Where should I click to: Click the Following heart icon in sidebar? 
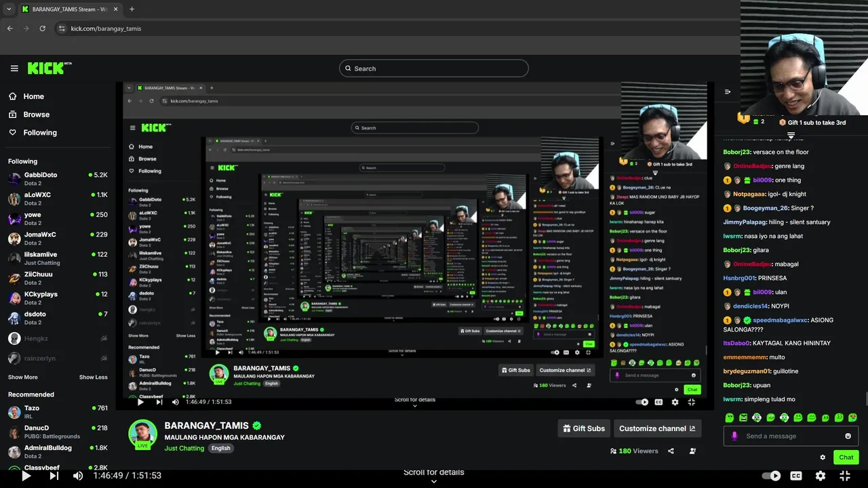pos(13,133)
